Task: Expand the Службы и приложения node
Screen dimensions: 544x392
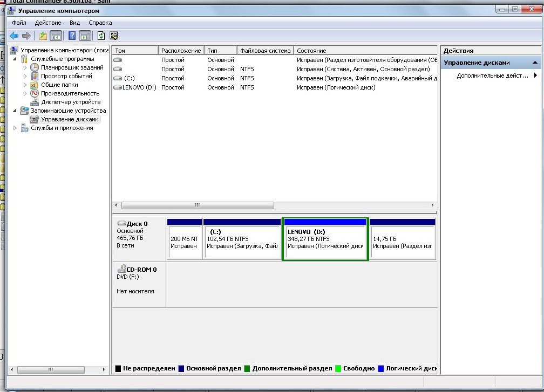Action: [x=15, y=128]
